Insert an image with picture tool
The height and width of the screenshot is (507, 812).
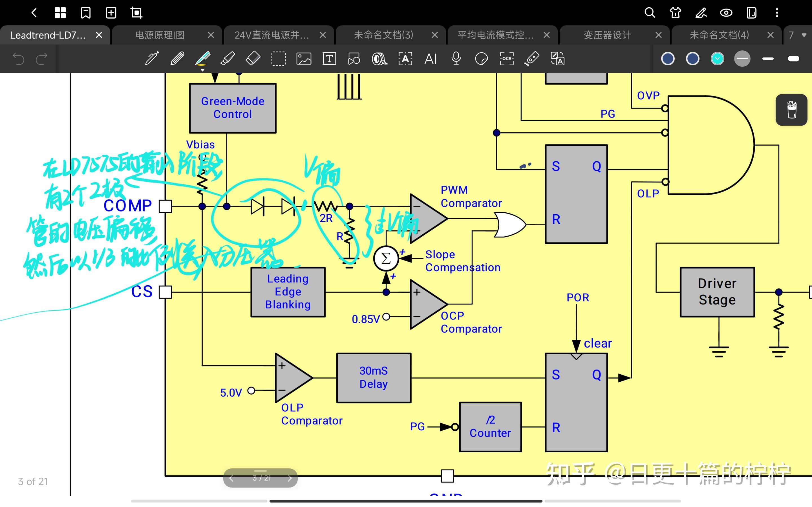pos(304,59)
